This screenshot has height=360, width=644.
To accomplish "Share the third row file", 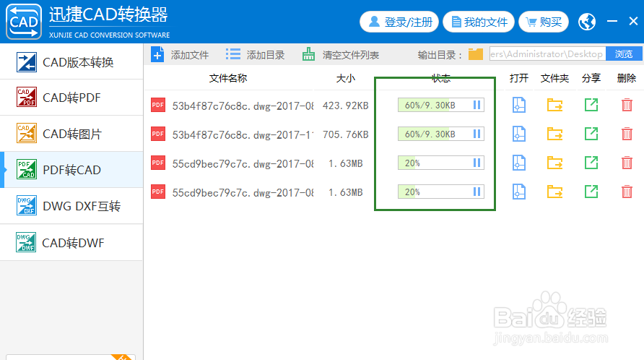I will 591,163.
